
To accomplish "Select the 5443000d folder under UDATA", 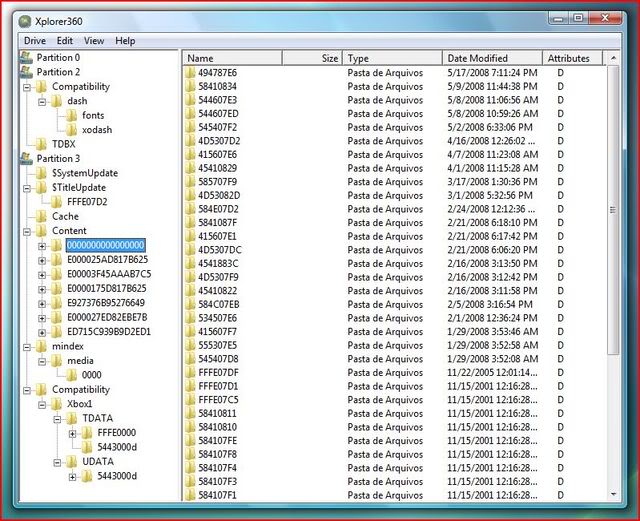I will pos(117,476).
